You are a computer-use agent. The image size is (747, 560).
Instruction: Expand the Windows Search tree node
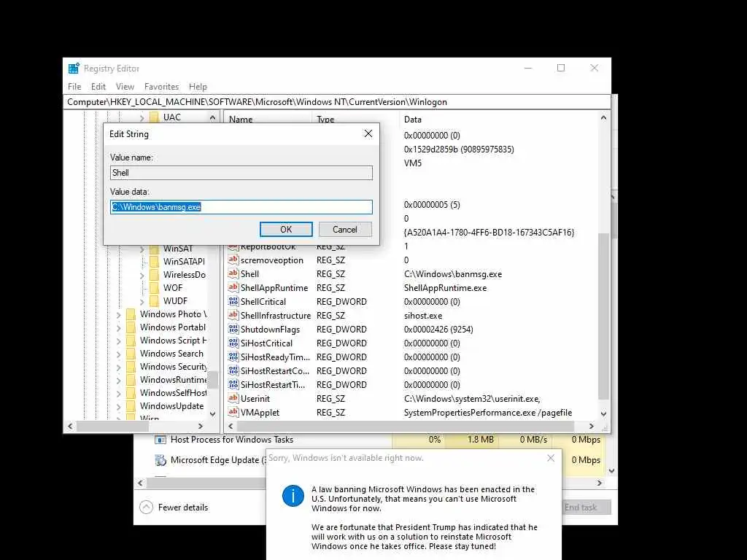pyautogui.click(x=119, y=354)
